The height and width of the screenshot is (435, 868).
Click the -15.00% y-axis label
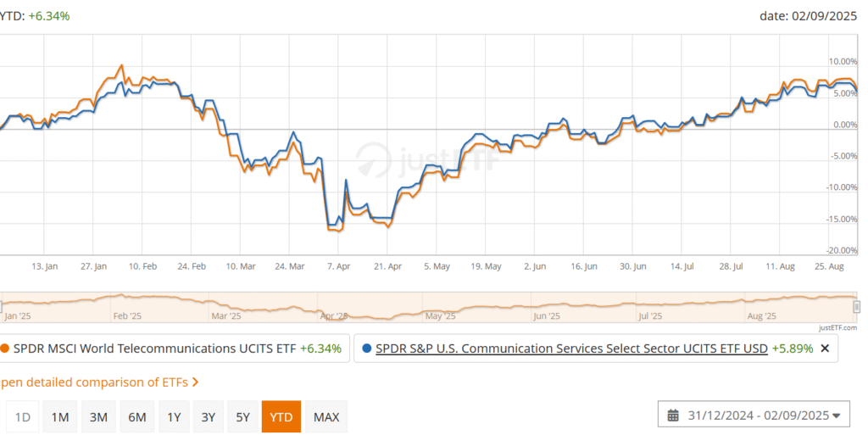[x=843, y=219]
